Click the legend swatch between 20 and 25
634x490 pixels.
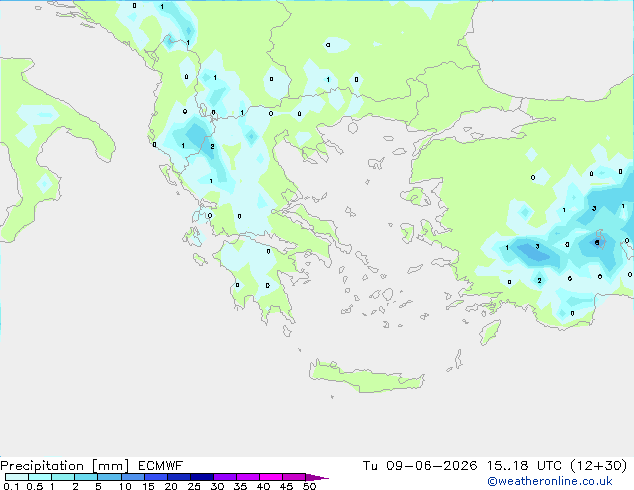coord(179,477)
